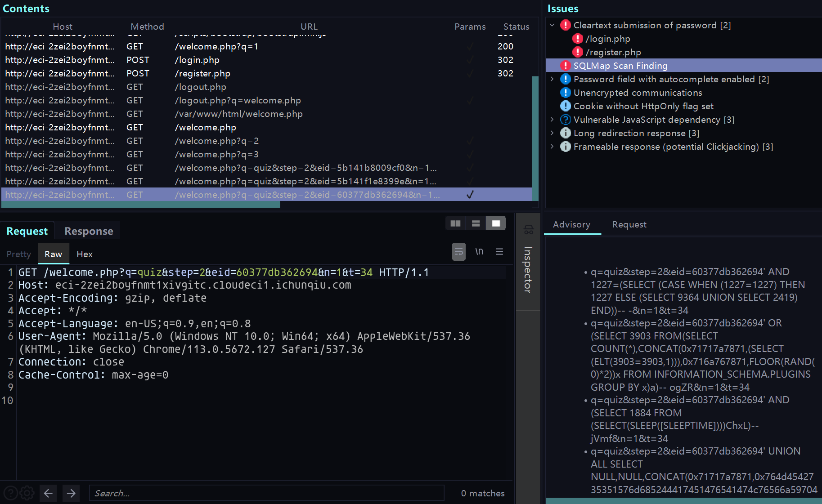Click Params checkmark of eid=60377db362694 row
822x504 pixels.
pyautogui.click(x=470, y=195)
